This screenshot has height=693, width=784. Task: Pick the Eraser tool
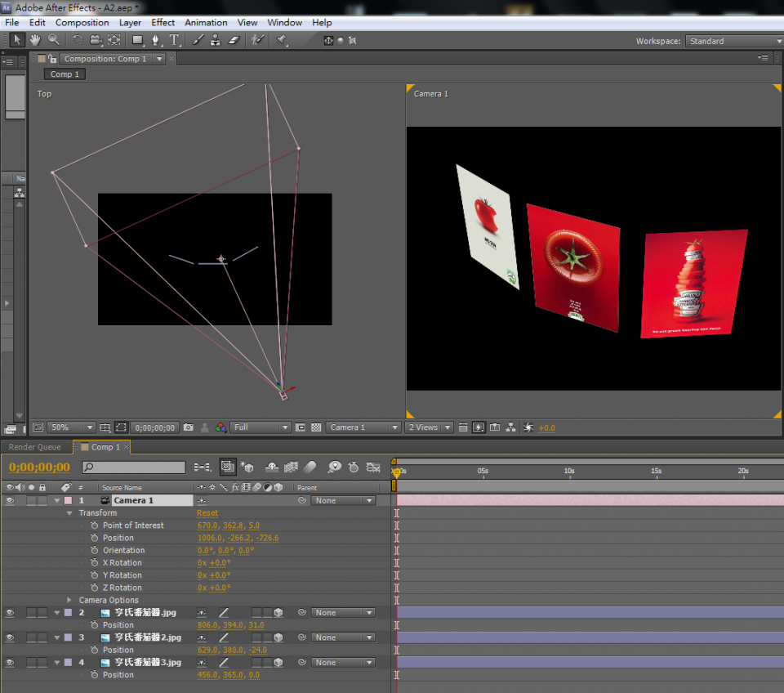[x=234, y=40]
